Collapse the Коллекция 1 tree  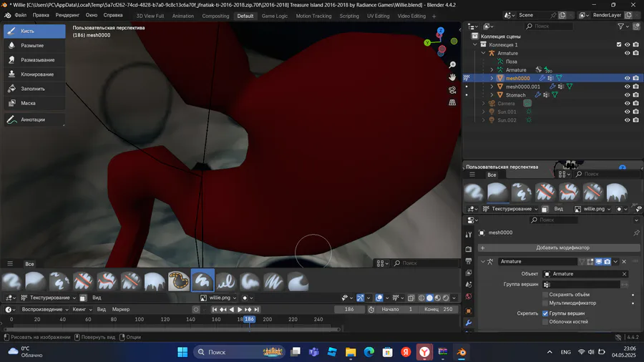click(475, 45)
